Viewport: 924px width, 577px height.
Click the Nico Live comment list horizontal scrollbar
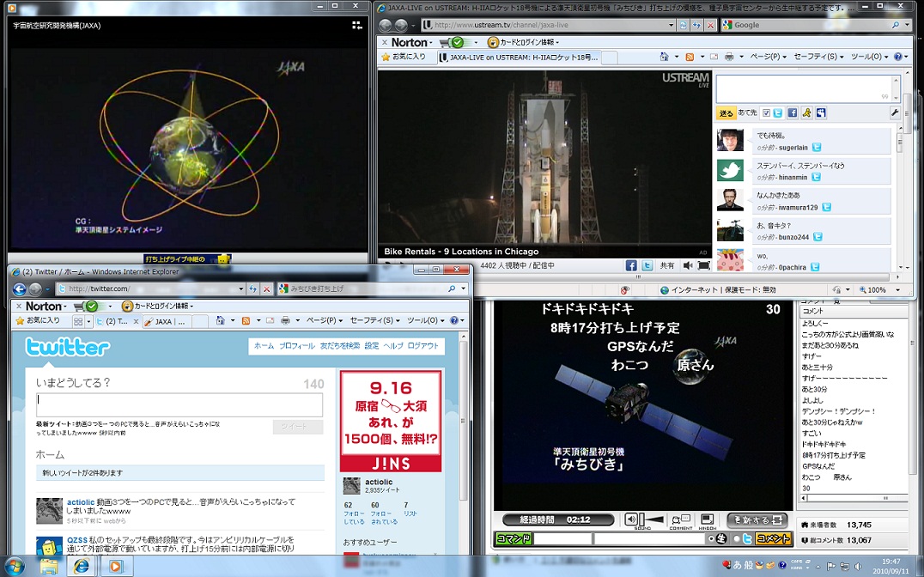854,498
